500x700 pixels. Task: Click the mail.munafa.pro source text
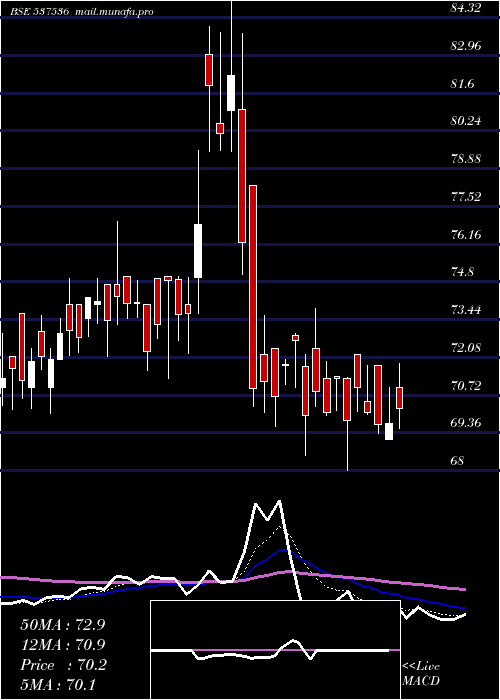113,12
